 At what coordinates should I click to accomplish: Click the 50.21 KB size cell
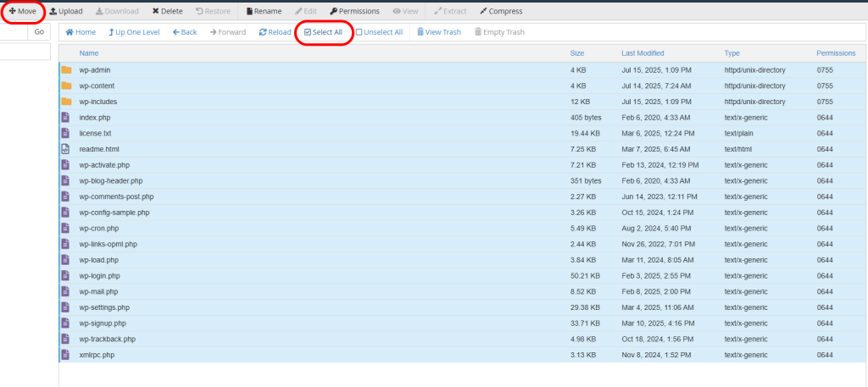[585, 276]
